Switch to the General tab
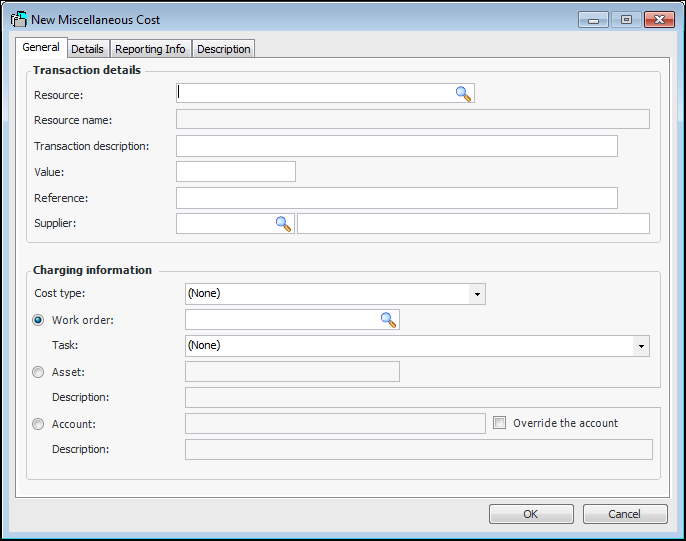 coord(41,47)
